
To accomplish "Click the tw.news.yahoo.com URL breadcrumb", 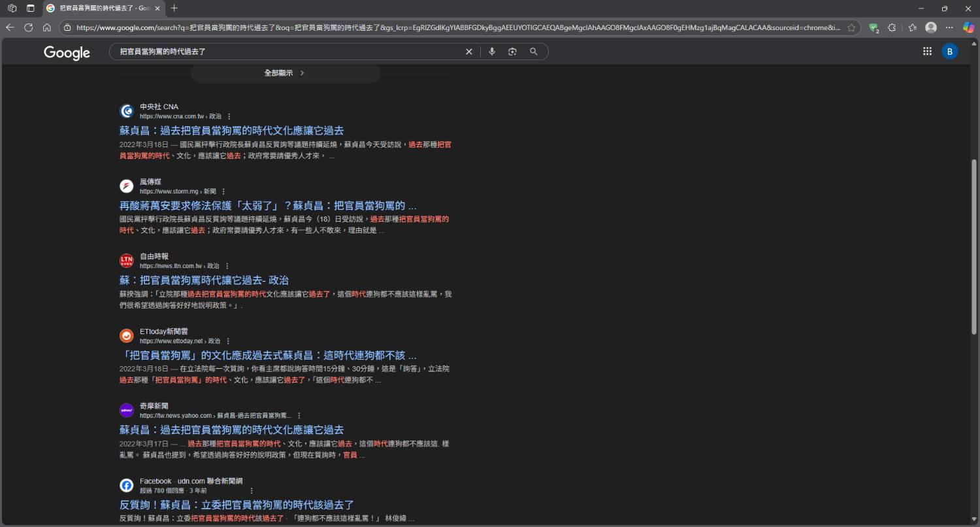I will 216,416.
